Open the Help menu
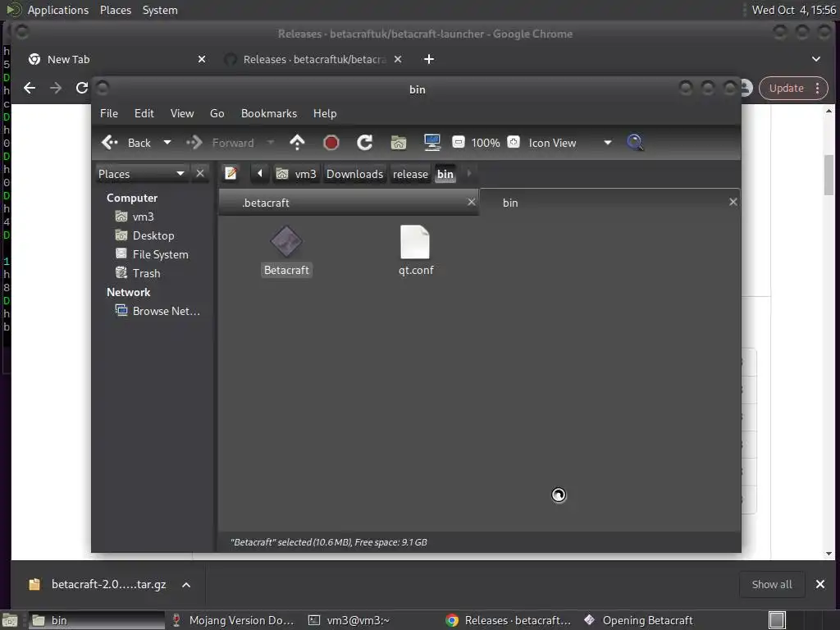840x630 pixels. (325, 113)
